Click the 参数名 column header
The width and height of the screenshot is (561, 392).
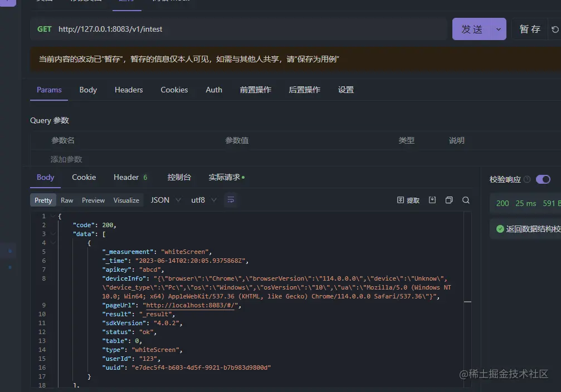click(x=63, y=140)
